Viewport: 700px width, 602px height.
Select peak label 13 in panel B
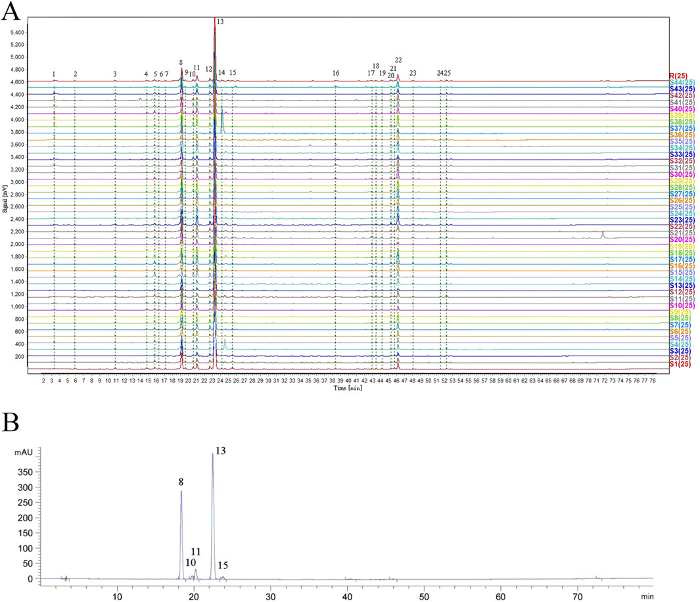[220, 450]
